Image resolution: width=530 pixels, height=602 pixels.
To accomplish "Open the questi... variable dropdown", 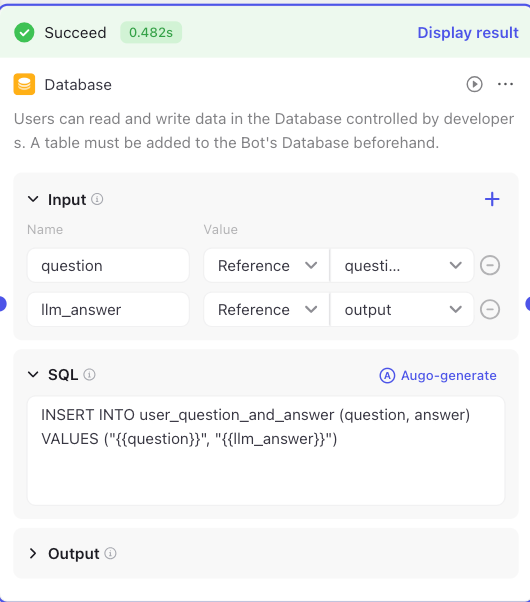I will point(402,265).
